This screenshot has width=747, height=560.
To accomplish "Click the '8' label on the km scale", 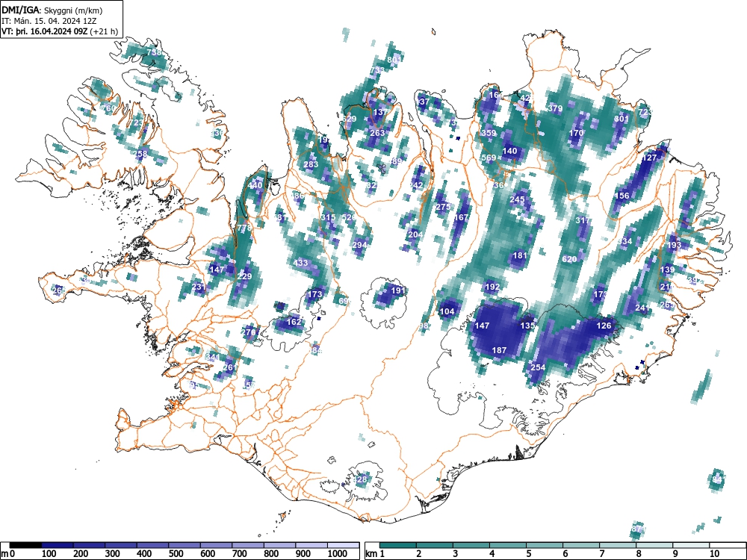I will 639,554.
